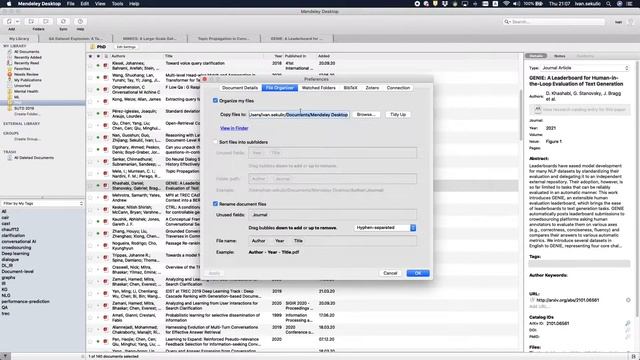Open Recently Added in the sidebar

click(x=28, y=58)
